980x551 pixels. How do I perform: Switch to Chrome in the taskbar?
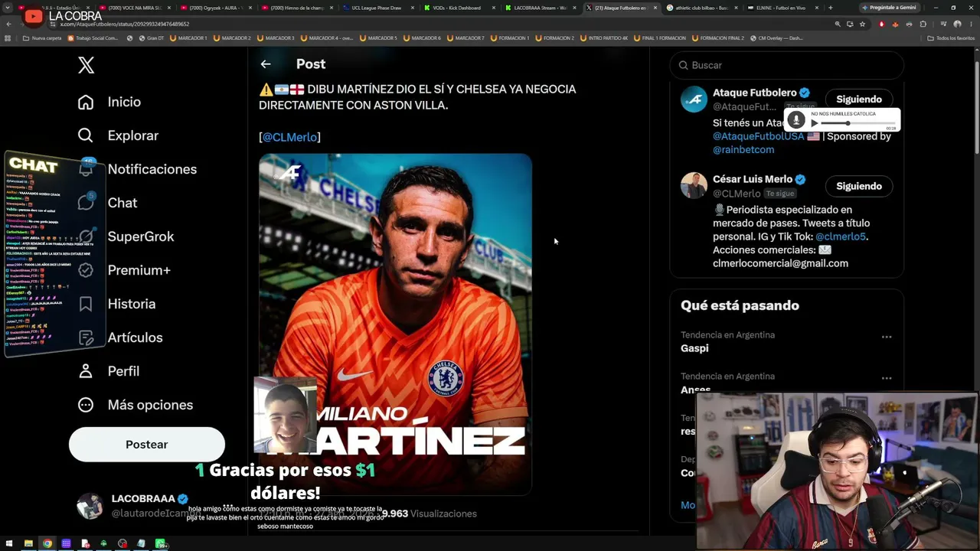pyautogui.click(x=47, y=544)
